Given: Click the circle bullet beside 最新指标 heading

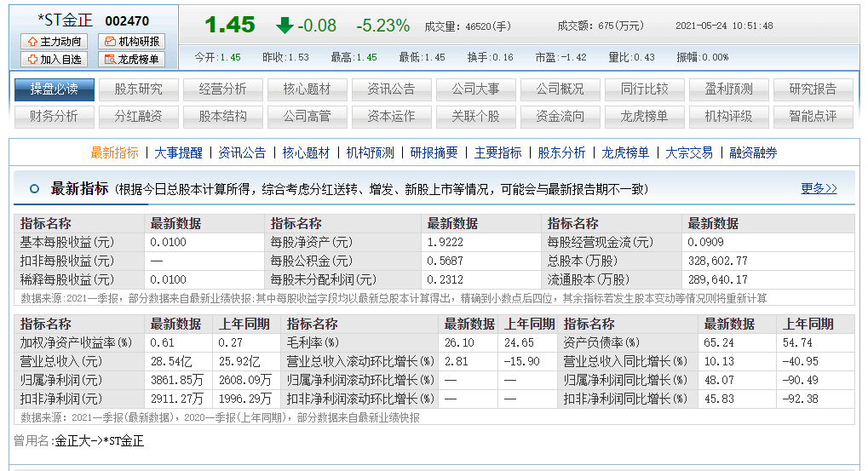Looking at the screenshot, I should click(34, 189).
